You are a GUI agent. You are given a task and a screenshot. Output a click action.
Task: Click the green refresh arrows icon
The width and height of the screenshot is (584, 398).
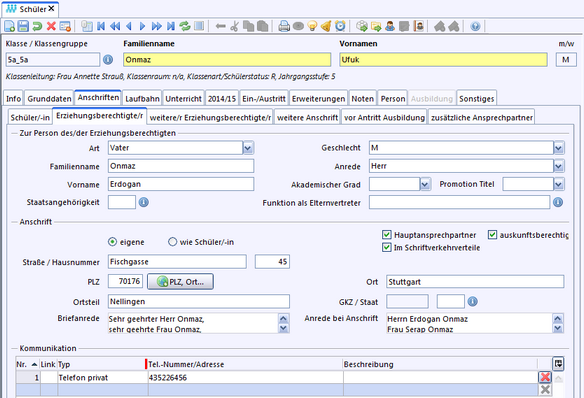point(185,26)
